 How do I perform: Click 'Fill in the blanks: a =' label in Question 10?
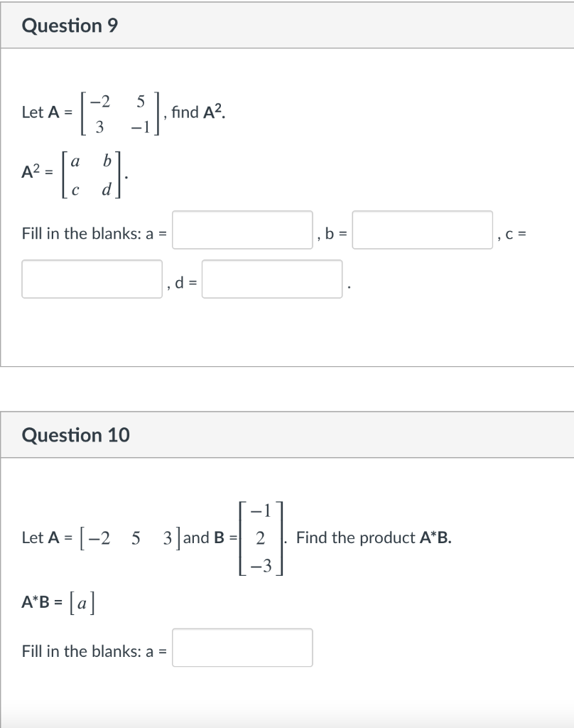[94, 651]
